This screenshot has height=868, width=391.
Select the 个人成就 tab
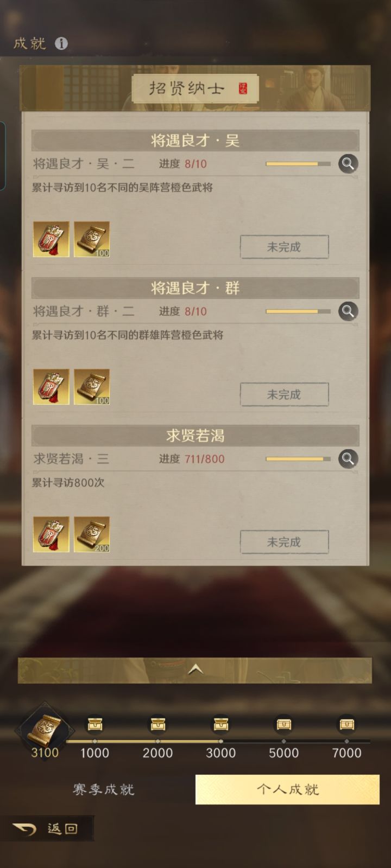tap(287, 789)
